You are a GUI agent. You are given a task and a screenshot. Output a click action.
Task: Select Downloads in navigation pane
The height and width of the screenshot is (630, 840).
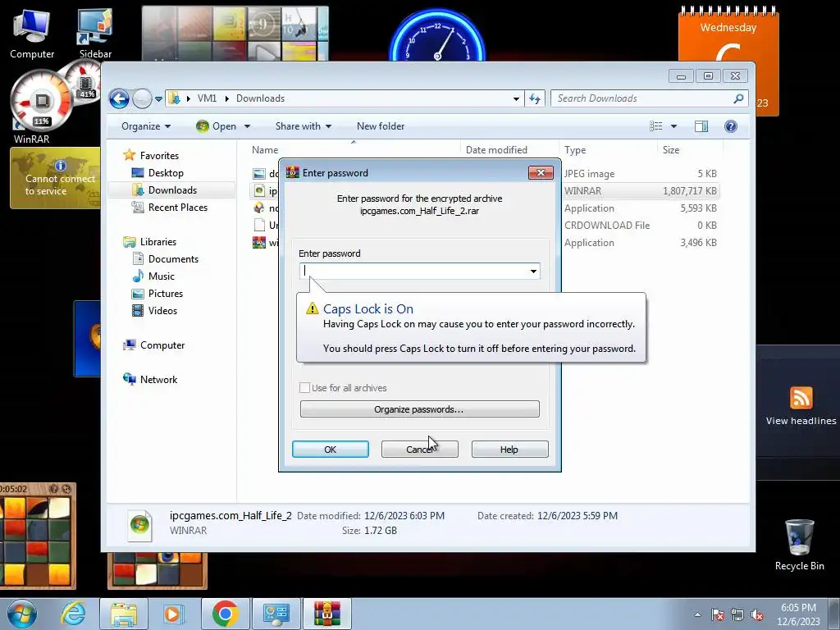[172, 190]
